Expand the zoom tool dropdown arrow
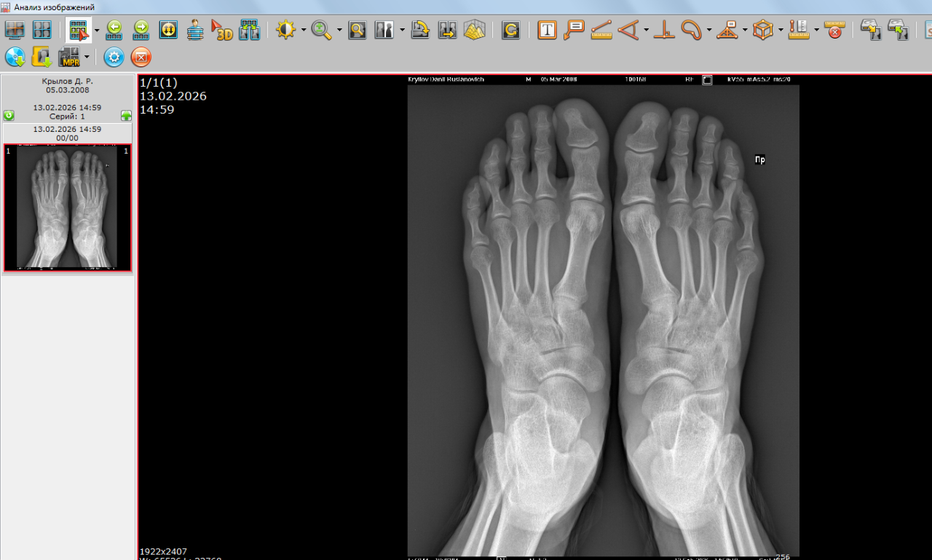Image resolution: width=932 pixels, height=560 pixels. pyautogui.click(x=339, y=31)
